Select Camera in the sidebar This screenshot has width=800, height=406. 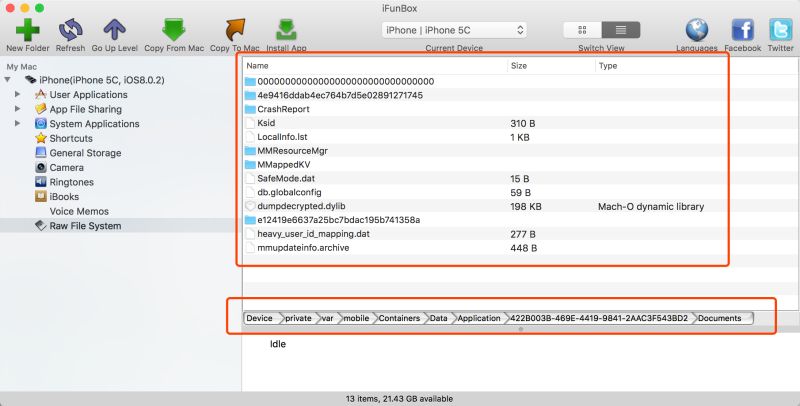tap(66, 167)
